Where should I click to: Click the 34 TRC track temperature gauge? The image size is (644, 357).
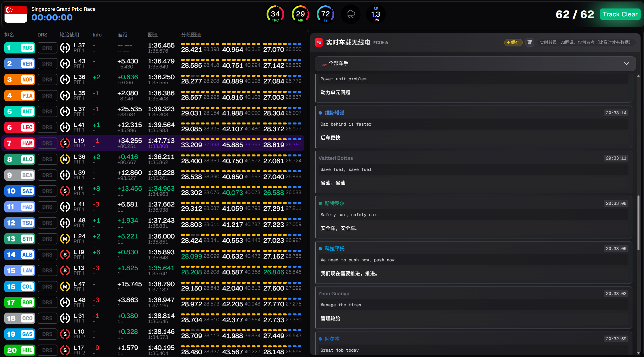275,14
